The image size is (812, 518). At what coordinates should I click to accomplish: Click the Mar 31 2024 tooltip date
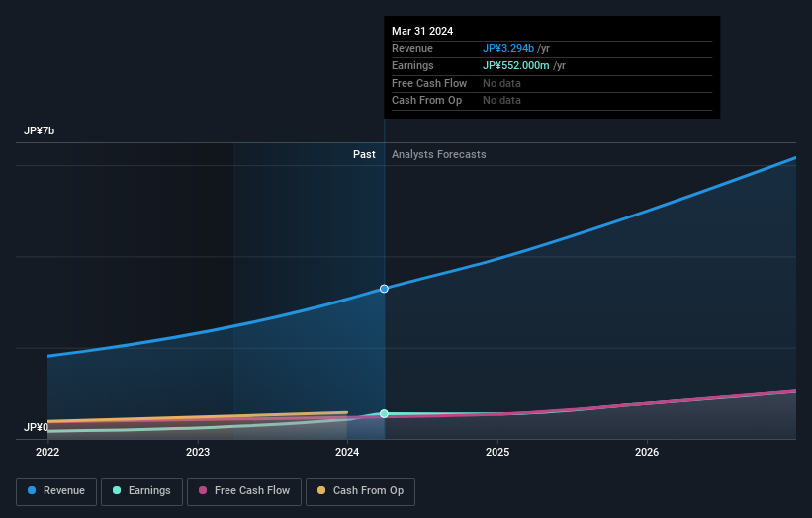click(422, 31)
